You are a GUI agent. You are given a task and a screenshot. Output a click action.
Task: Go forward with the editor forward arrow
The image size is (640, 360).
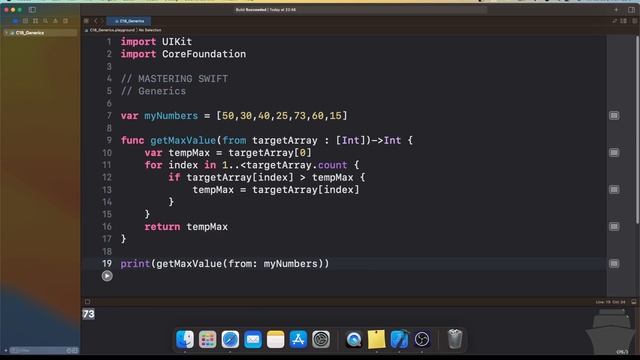pyautogui.click(x=102, y=21)
